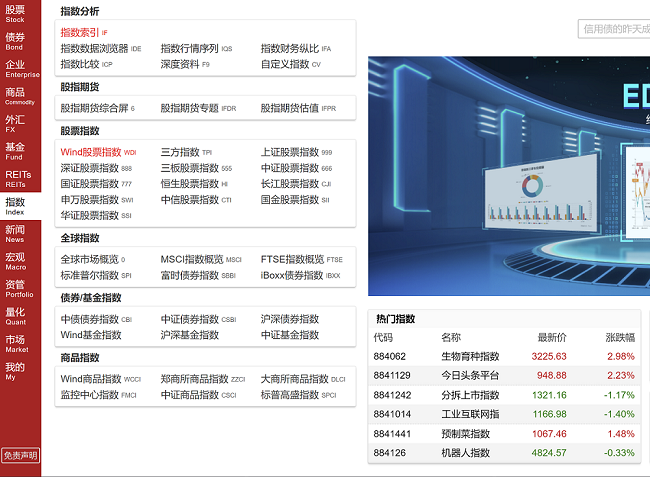Click the 免责声明 disclaimer button
This screenshot has height=477, width=650.
coord(20,455)
